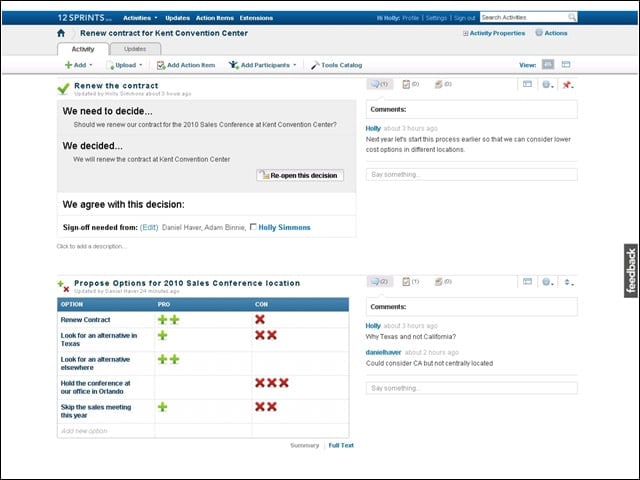Viewport: 640px width, 480px height.
Task: Click the Search Activities field
Action: [524, 17]
